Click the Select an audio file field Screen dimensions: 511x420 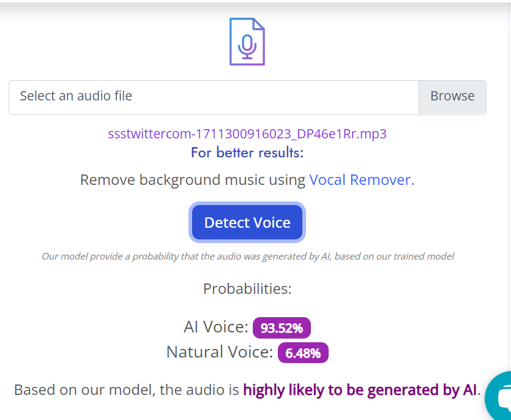coord(214,97)
